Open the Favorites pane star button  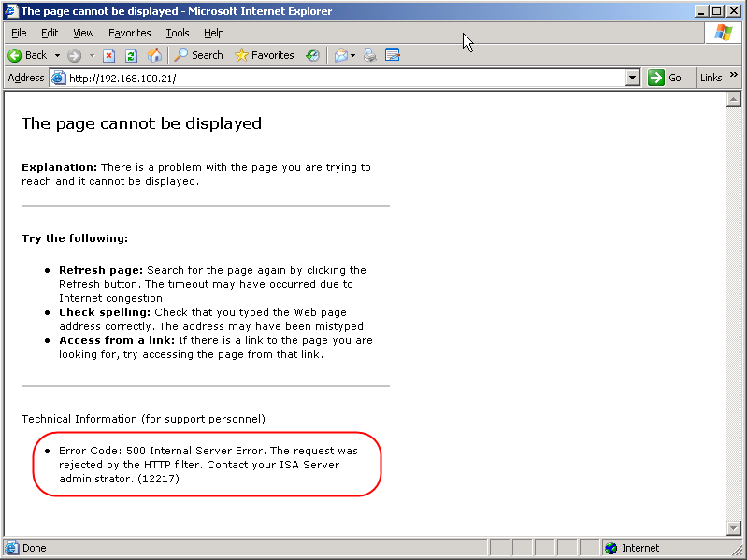click(265, 55)
